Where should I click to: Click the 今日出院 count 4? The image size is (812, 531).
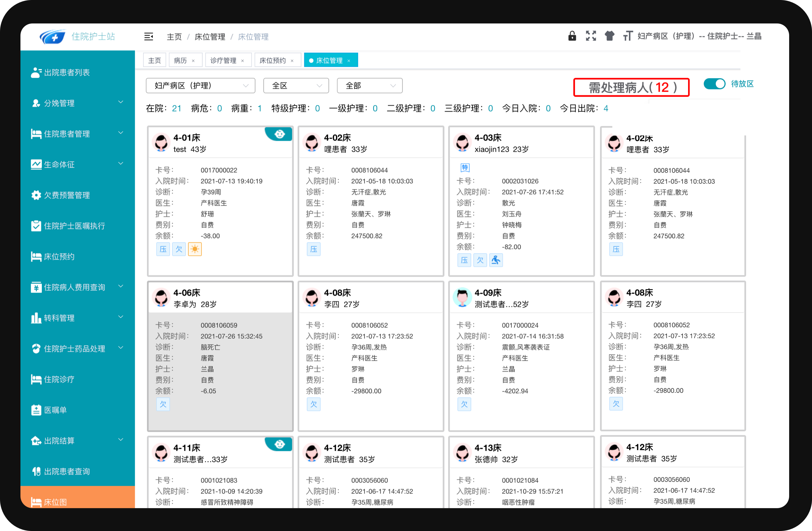point(606,108)
